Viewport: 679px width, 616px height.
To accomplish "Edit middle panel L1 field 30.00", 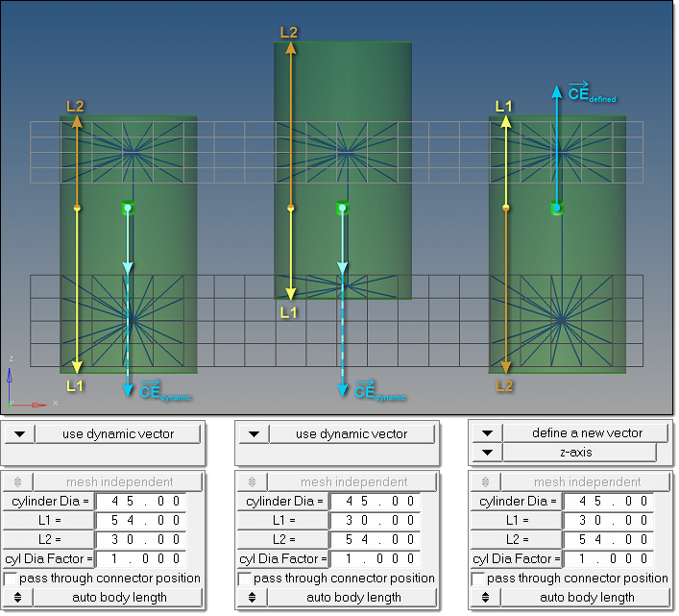I will point(375,521).
